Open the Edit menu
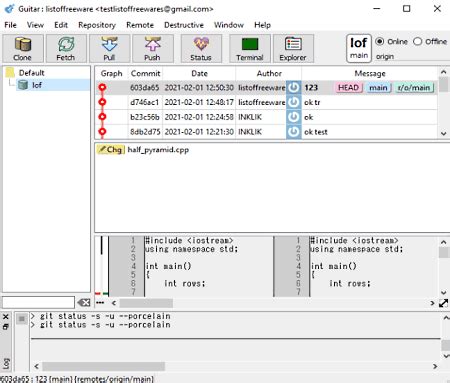This screenshot has height=383, width=450. 61,25
